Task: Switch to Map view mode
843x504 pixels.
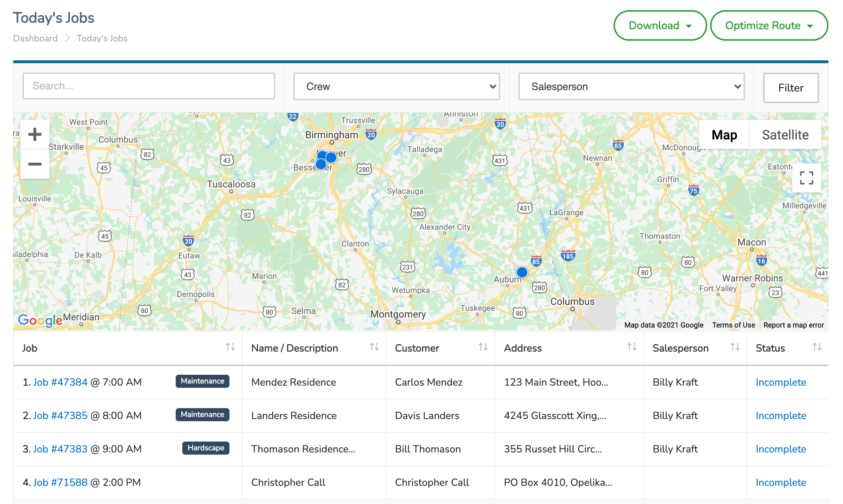Action: coord(724,135)
